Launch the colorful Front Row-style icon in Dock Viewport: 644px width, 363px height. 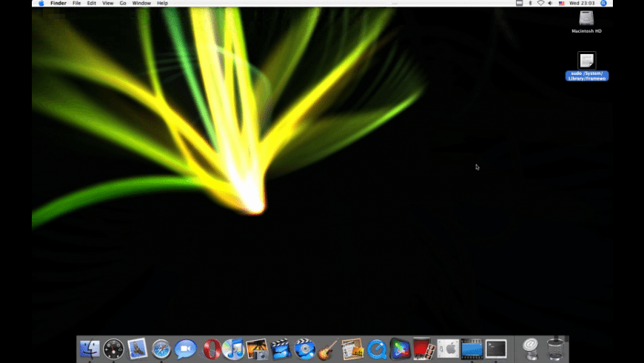pyautogui.click(x=400, y=349)
